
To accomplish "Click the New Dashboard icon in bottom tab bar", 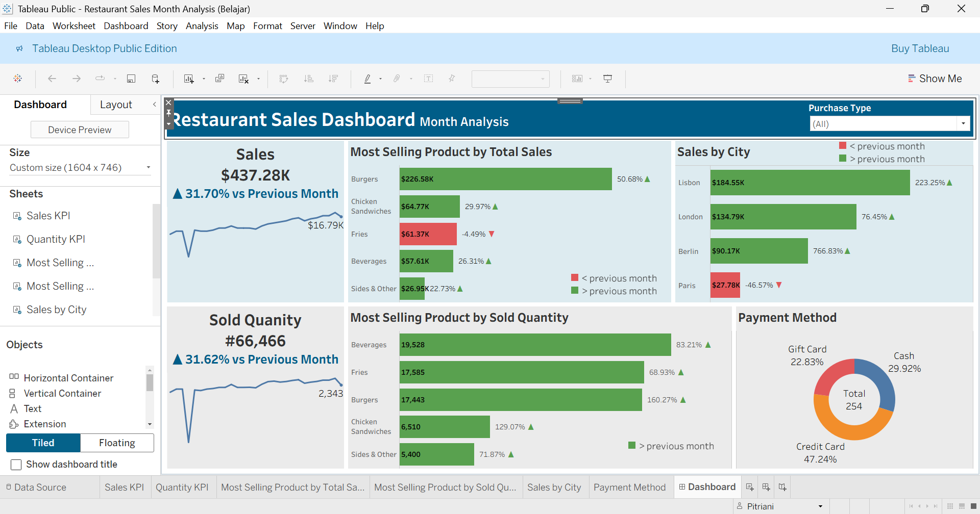I will tap(766, 487).
